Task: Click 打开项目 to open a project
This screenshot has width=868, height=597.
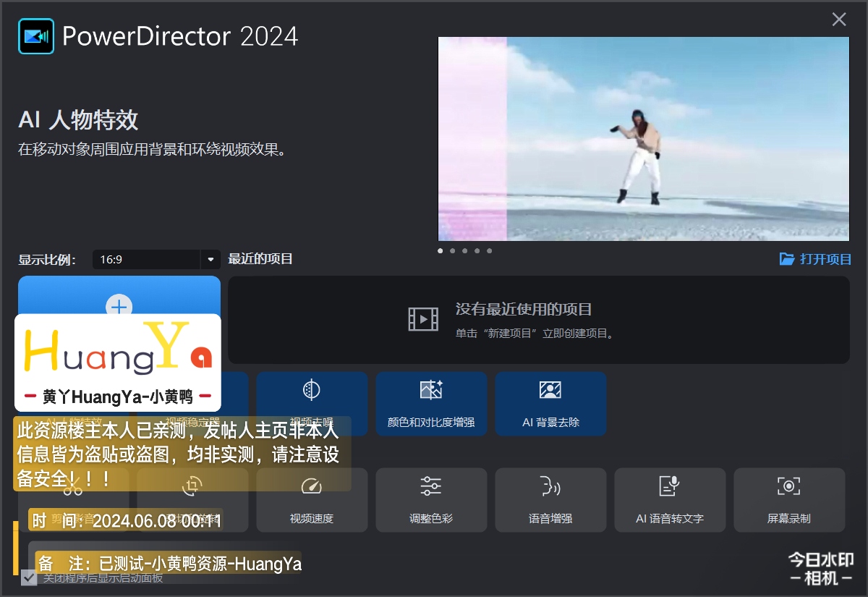Action: [x=815, y=259]
